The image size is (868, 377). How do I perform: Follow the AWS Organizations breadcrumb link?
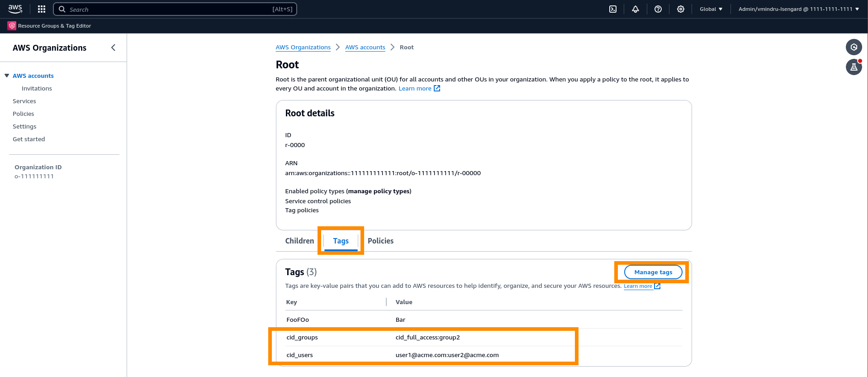303,47
